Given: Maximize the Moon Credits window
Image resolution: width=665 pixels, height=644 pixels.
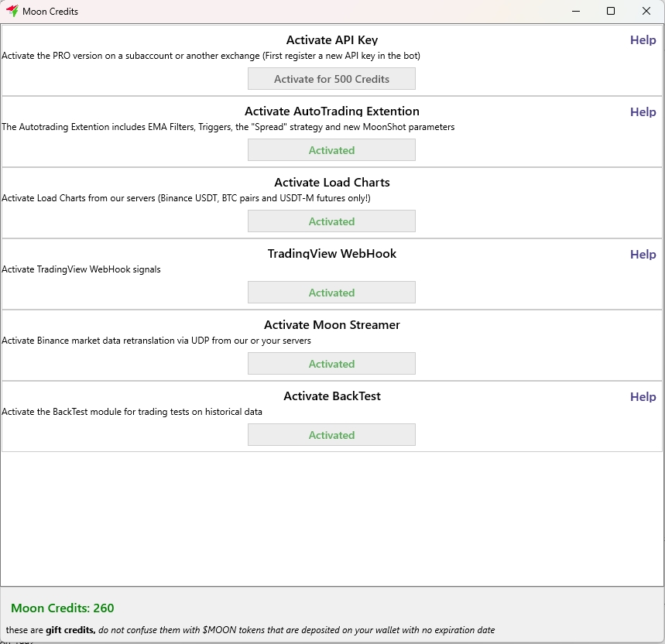Looking at the screenshot, I should point(611,11).
